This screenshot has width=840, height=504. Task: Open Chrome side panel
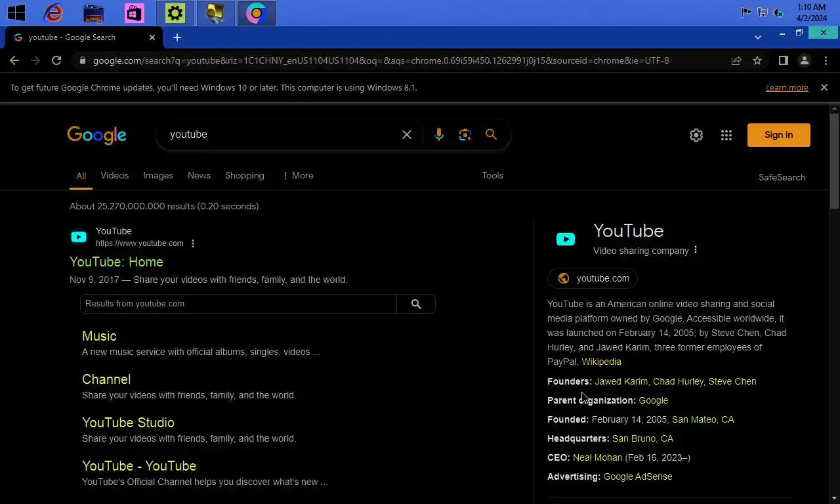pyautogui.click(x=783, y=60)
